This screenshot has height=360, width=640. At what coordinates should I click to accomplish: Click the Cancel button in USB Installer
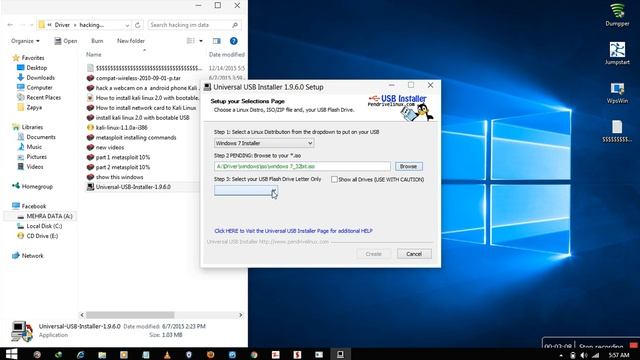(x=414, y=254)
